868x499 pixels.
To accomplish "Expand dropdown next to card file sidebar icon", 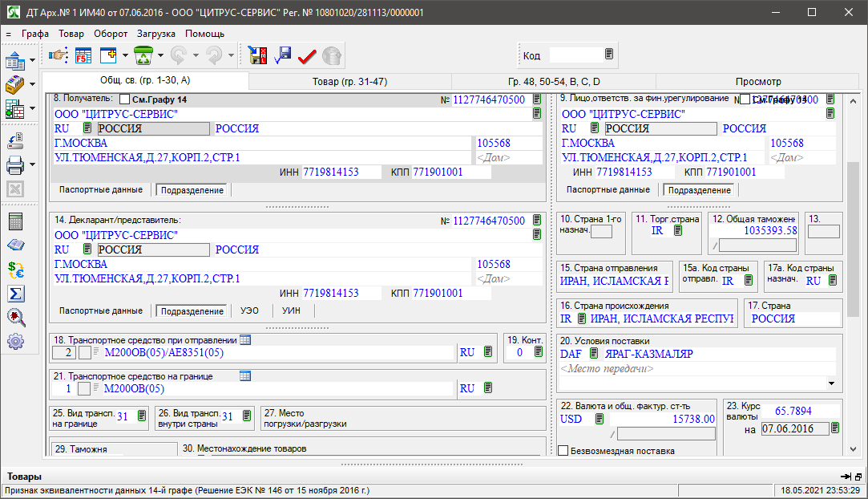I will [32, 84].
